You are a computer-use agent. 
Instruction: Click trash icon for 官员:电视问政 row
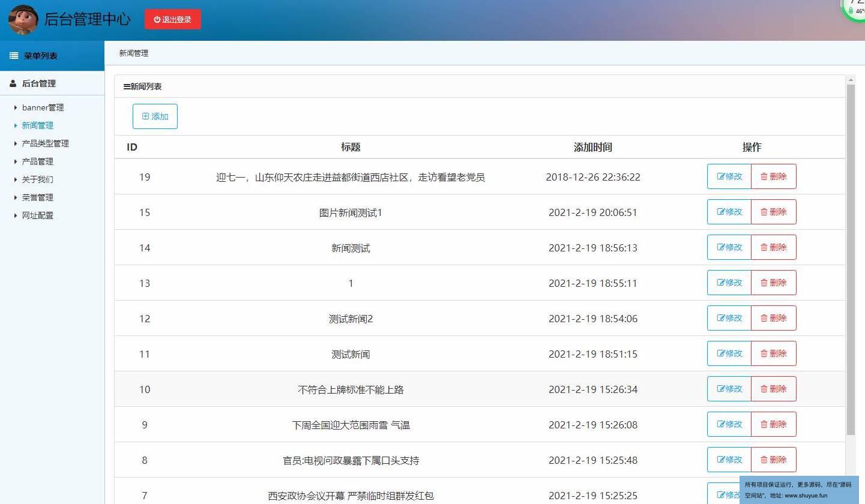(x=764, y=460)
